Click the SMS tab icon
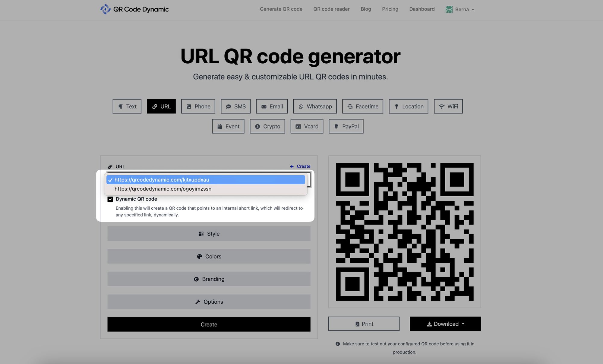Viewport: 603px width, 364px height. click(x=228, y=106)
